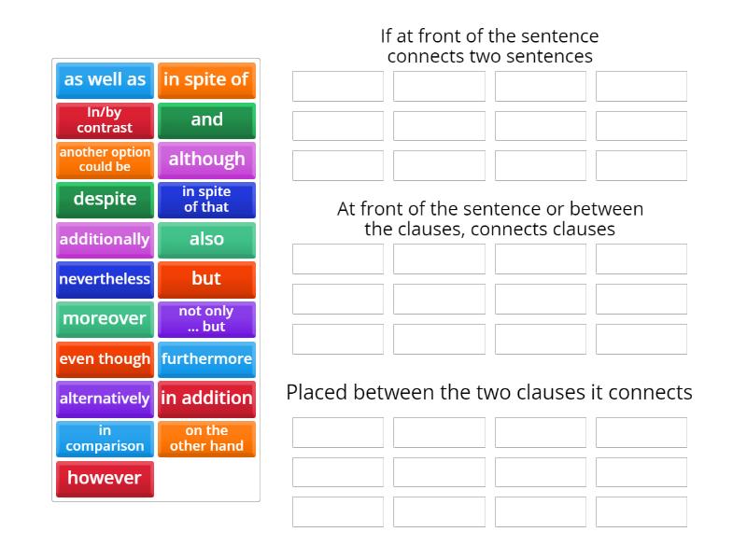Viewport: 747px width, 560px height.
Task: Choose the orange 'but' tile
Action: pos(206,280)
